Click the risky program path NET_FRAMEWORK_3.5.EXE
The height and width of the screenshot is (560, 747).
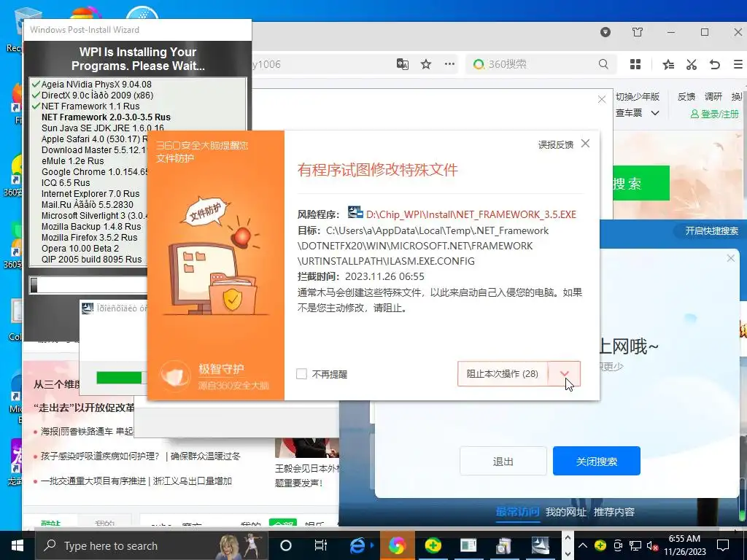pyautogui.click(x=471, y=214)
